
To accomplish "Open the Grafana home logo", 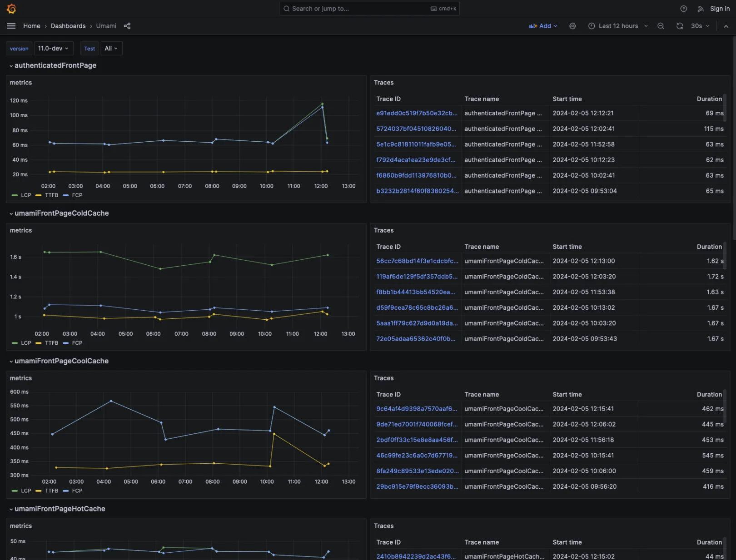I will (11, 8).
